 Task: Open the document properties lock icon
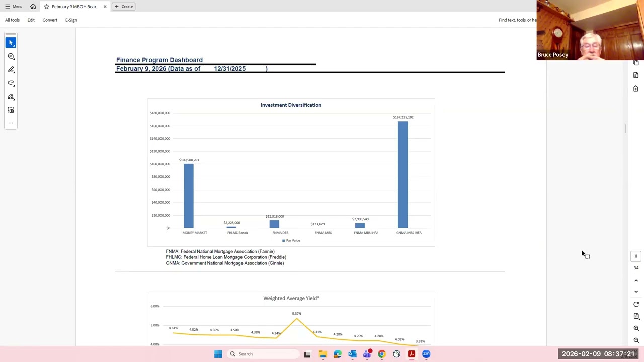(x=636, y=88)
